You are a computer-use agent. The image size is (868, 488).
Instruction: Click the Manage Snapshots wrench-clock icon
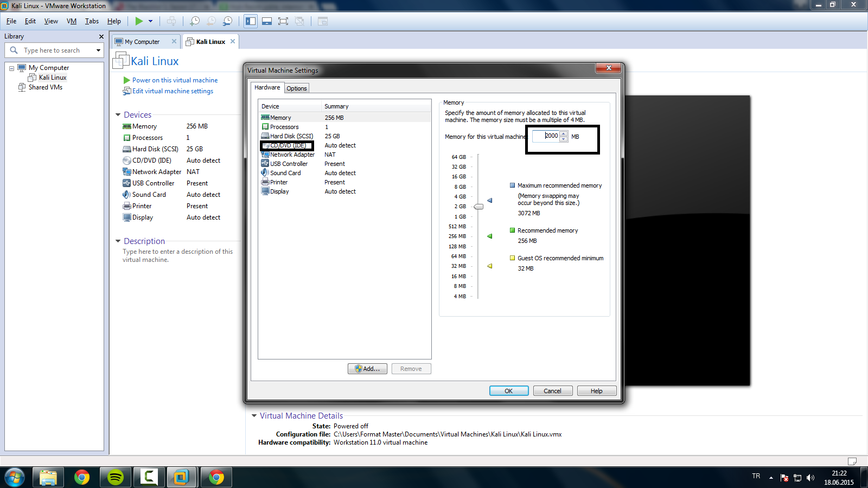pyautogui.click(x=228, y=21)
